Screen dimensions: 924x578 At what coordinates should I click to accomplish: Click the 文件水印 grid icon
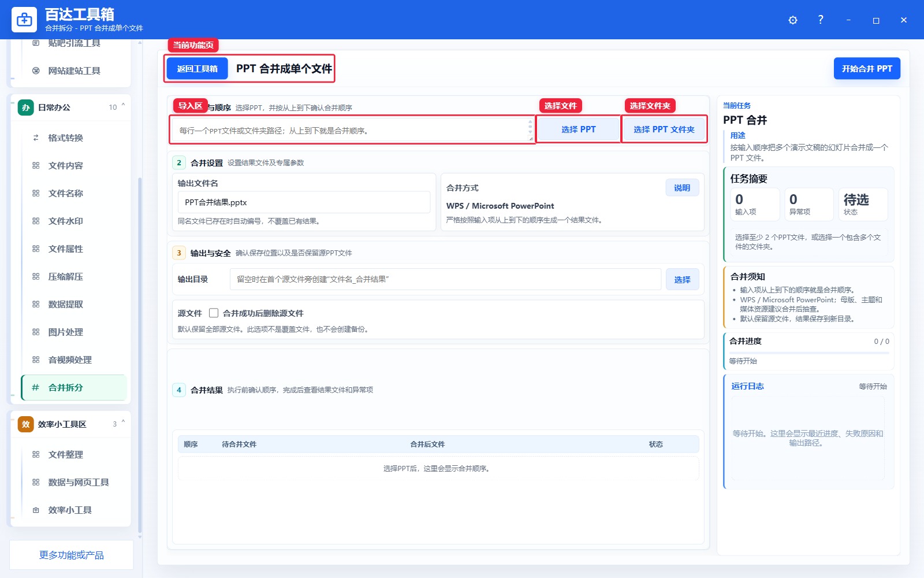[36, 221]
